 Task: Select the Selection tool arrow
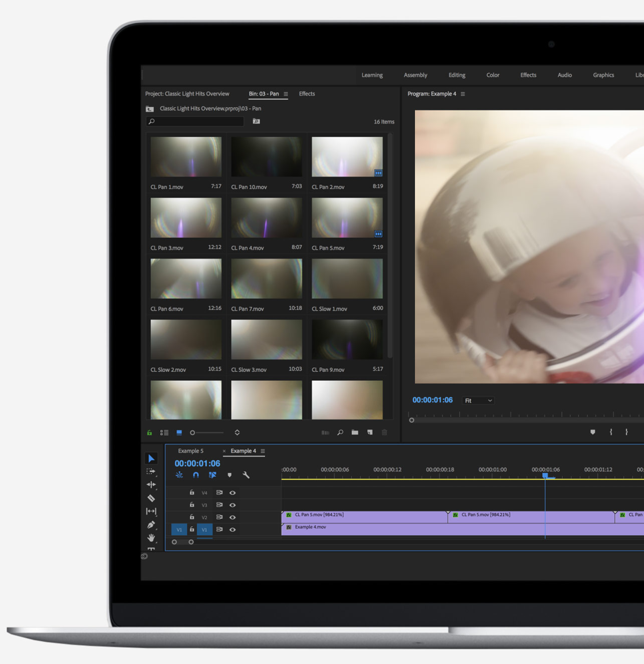151,459
